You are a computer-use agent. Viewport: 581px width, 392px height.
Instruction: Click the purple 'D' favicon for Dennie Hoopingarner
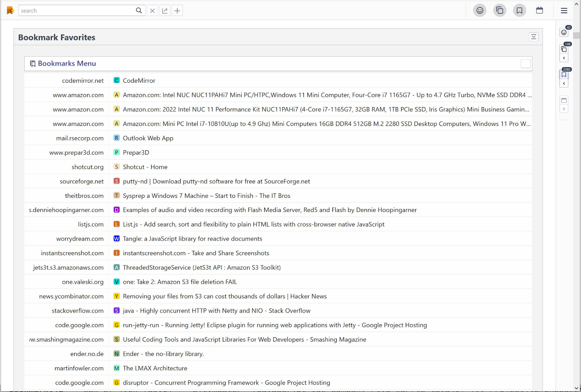point(117,210)
